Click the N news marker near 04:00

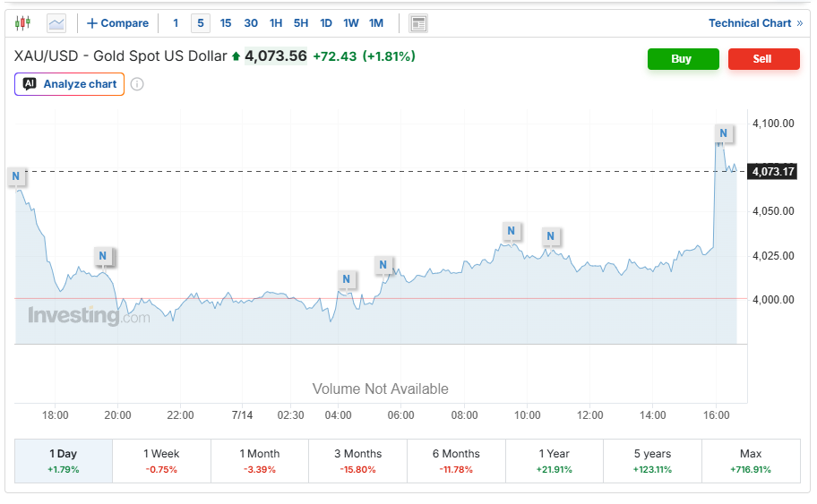coord(346,279)
